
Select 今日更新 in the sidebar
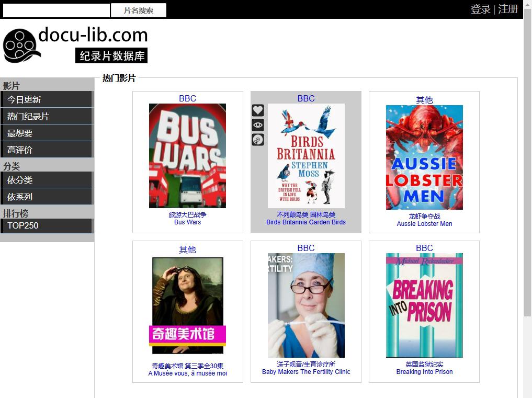47,99
